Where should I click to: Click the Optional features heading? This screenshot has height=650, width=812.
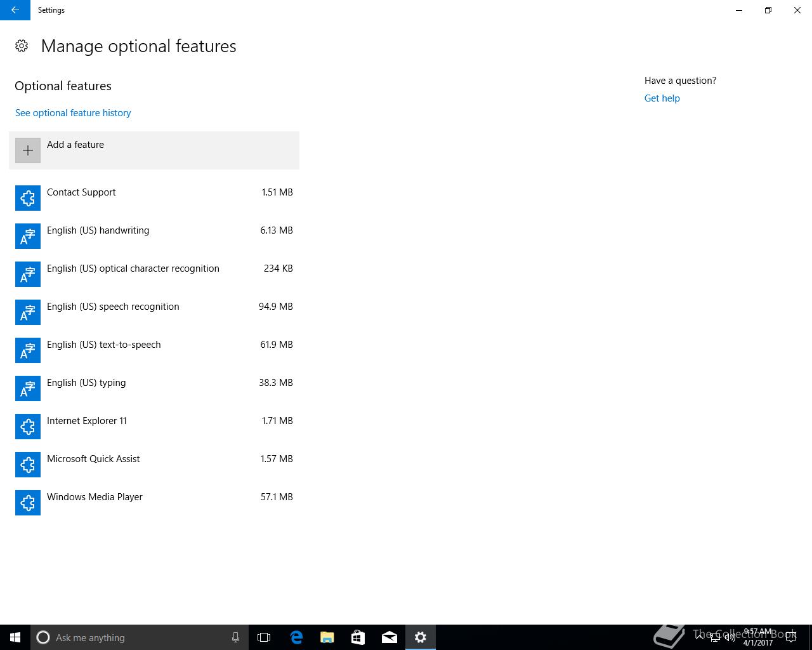coord(63,86)
